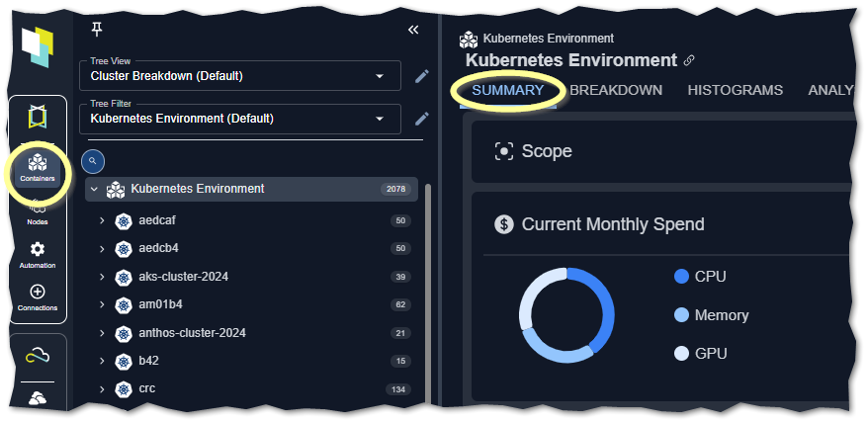Expand the aedcb4 cluster node

pos(102,249)
